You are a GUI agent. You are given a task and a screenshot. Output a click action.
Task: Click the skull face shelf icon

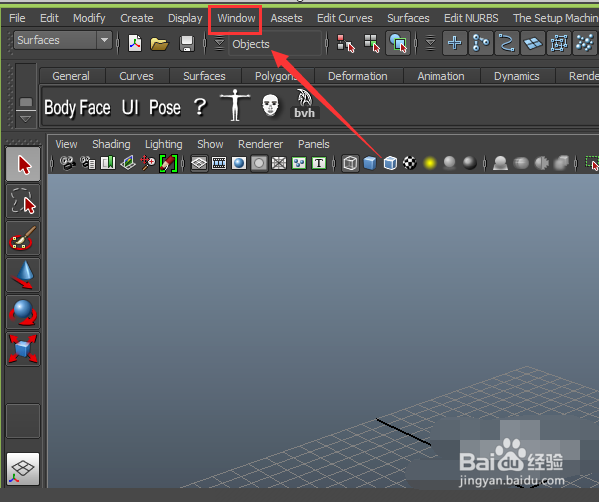tap(270, 105)
